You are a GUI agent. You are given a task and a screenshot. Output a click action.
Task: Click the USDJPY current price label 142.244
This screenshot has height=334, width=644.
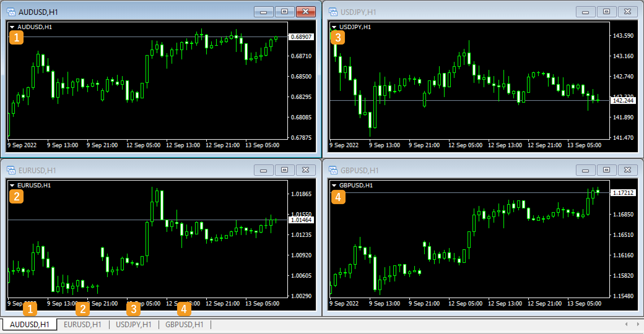(623, 101)
